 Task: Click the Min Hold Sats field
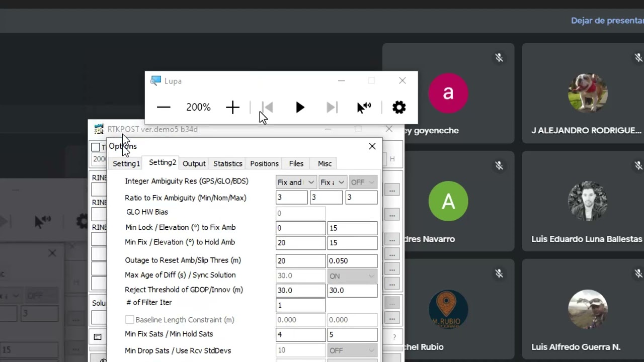point(352,335)
